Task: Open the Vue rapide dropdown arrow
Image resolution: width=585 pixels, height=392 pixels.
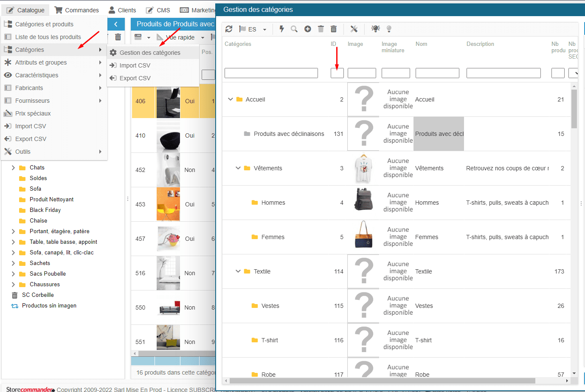Action: coord(202,38)
